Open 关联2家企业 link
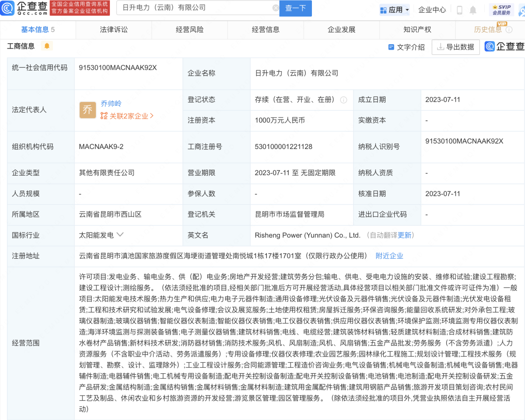This screenshot has height=420, width=525. (127, 116)
